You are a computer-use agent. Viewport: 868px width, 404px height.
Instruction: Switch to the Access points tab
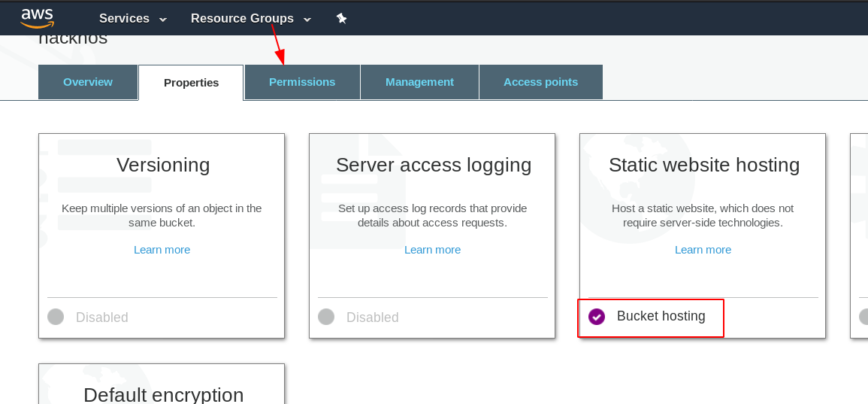point(541,82)
